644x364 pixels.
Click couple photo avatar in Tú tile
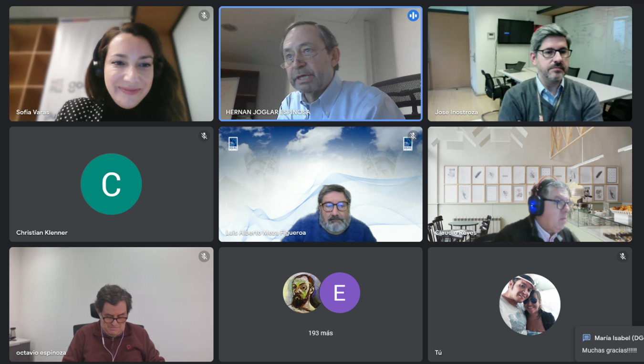click(530, 304)
